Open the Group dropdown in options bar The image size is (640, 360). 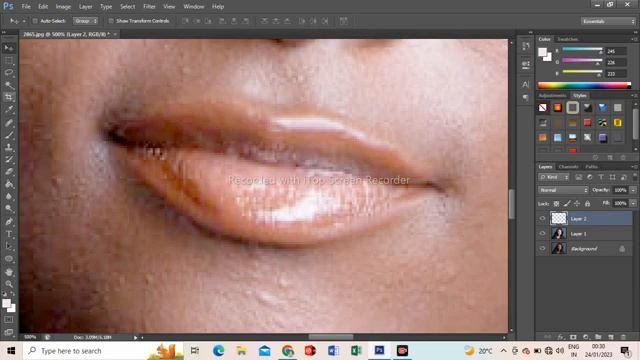tap(85, 21)
